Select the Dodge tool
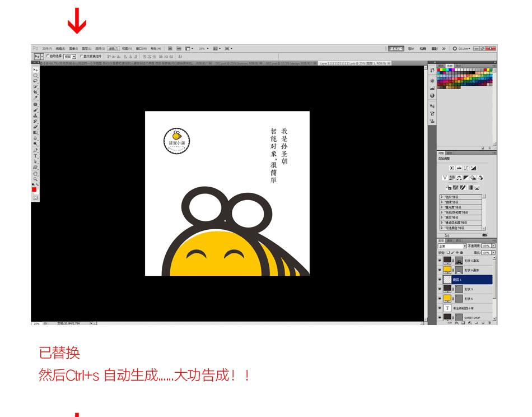The height and width of the screenshot is (417, 532). [35, 143]
